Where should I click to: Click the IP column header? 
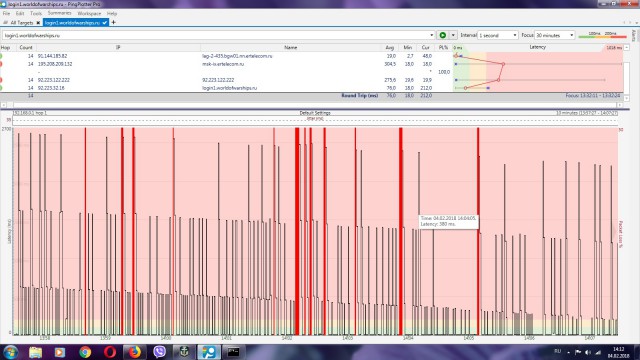(118, 48)
